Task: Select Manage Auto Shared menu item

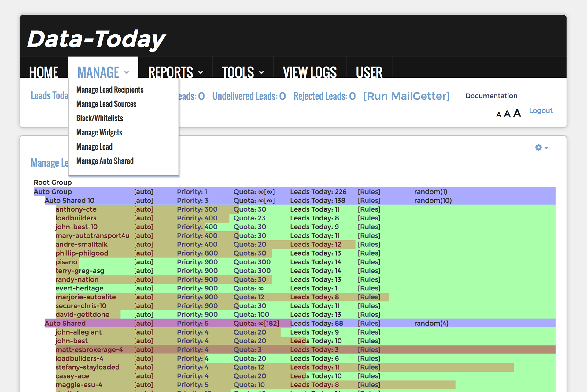Action: click(105, 161)
